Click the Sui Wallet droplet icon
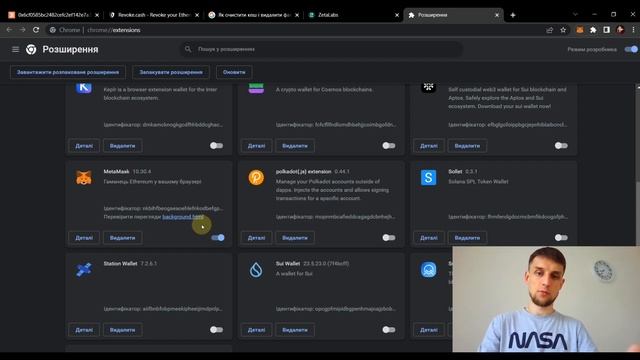 point(256,270)
